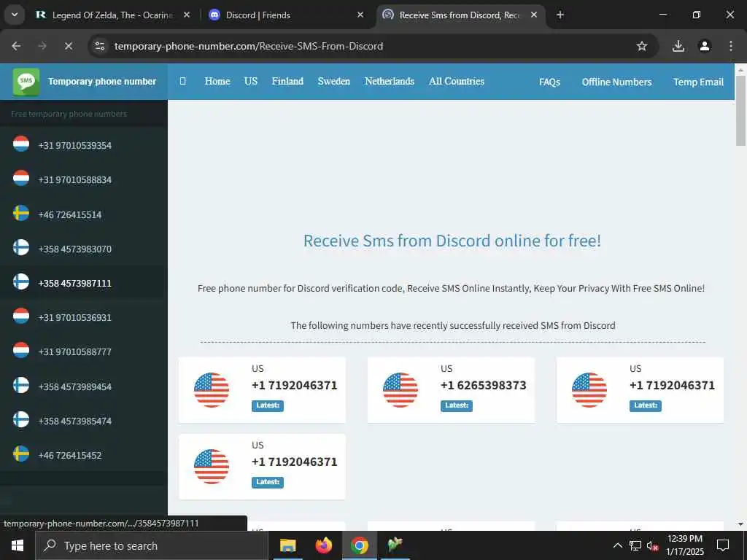View site information icon in address bar
This screenshot has width=747, height=560.
click(x=100, y=46)
